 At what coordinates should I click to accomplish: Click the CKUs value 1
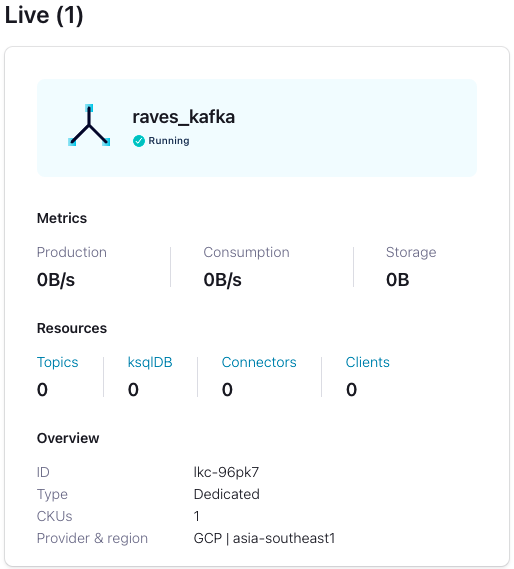(x=196, y=516)
